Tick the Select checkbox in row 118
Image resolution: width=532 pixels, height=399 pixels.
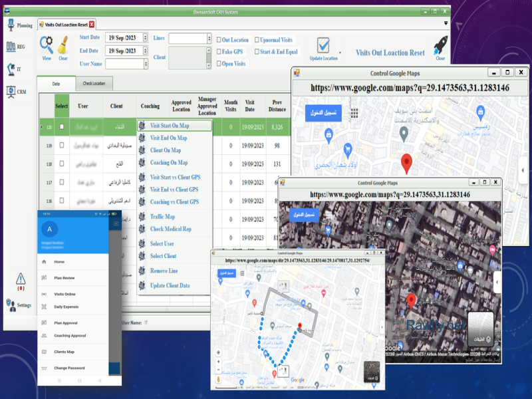point(62,164)
